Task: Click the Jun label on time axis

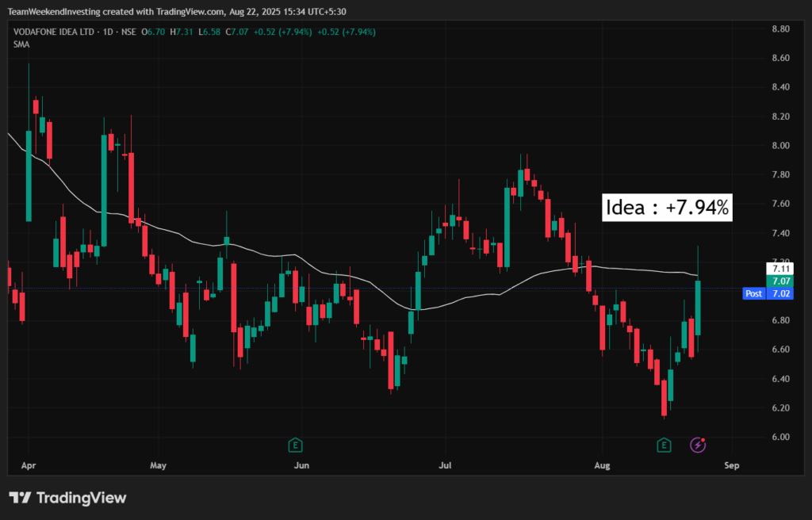Action: (301, 465)
